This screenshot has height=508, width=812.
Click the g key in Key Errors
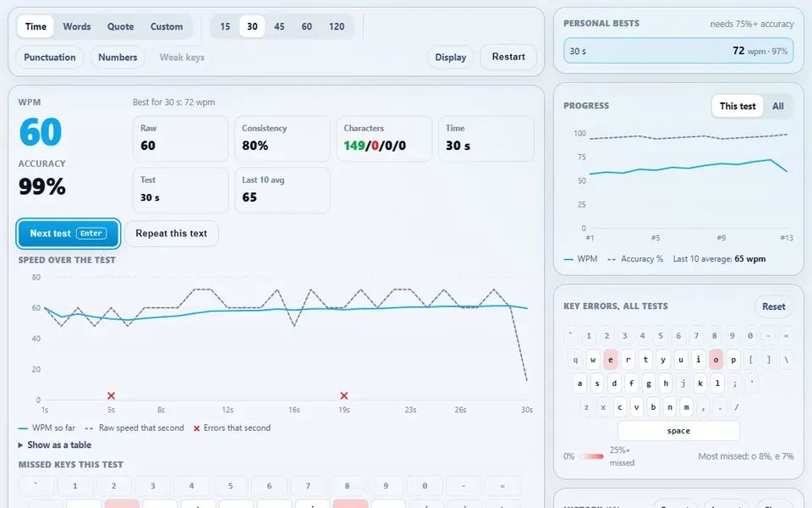649,383
